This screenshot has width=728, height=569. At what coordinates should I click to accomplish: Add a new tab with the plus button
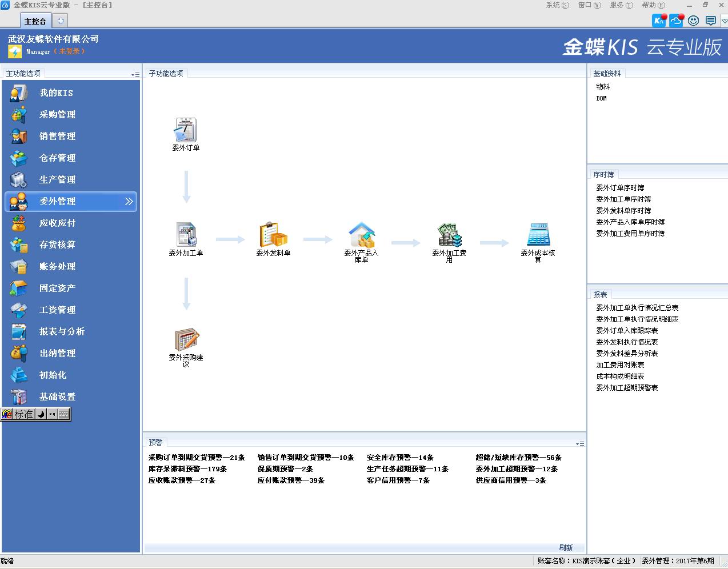tap(61, 21)
